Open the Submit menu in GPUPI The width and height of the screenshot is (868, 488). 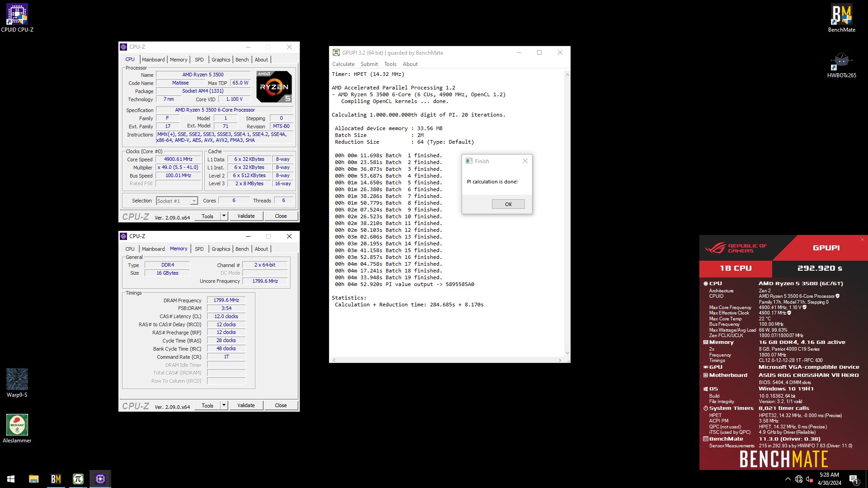pyautogui.click(x=369, y=64)
